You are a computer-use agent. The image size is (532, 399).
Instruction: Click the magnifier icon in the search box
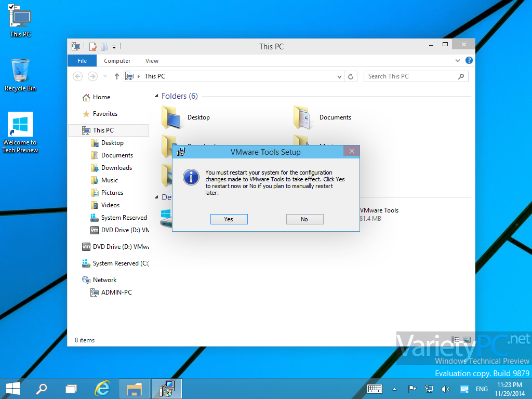pyautogui.click(x=461, y=77)
